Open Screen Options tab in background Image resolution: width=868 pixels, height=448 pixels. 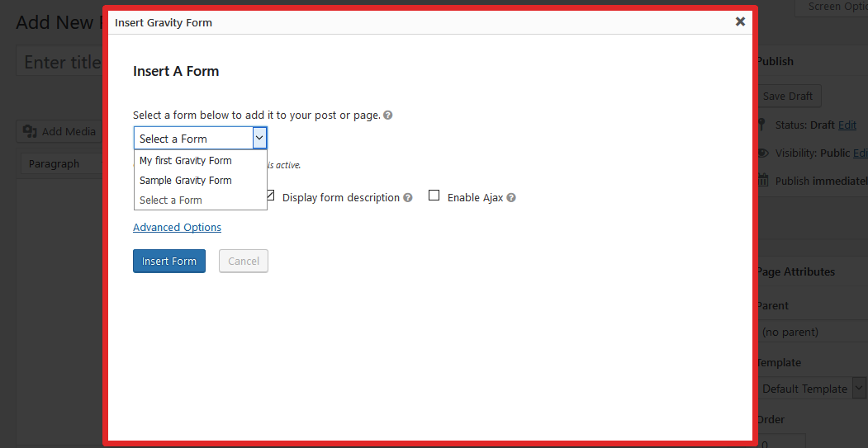point(832,7)
